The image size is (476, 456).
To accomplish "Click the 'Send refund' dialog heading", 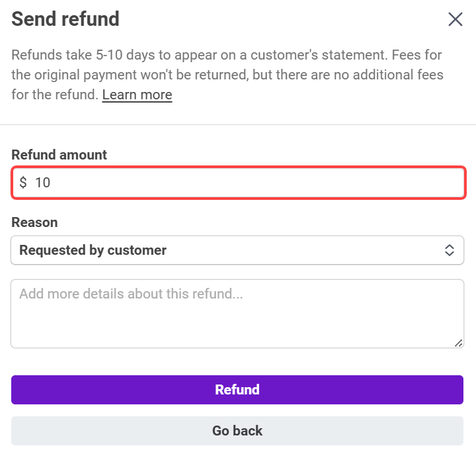I will pos(65,19).
